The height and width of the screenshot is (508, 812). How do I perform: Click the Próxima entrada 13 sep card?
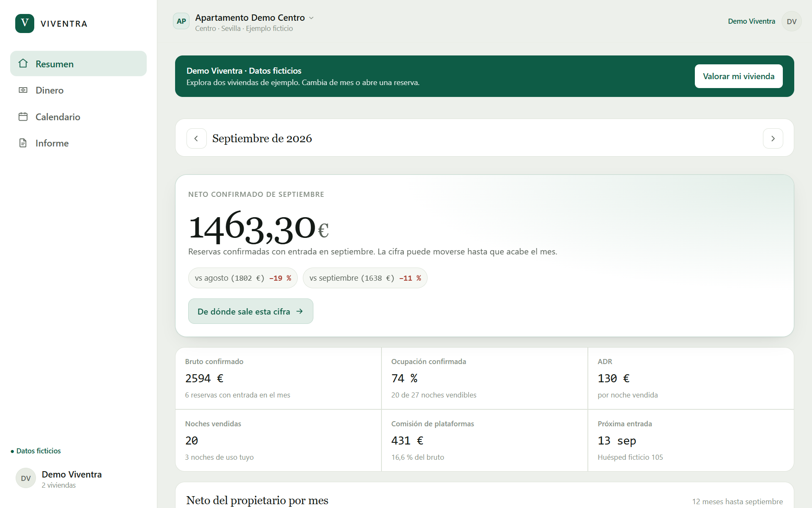point(691,440)
